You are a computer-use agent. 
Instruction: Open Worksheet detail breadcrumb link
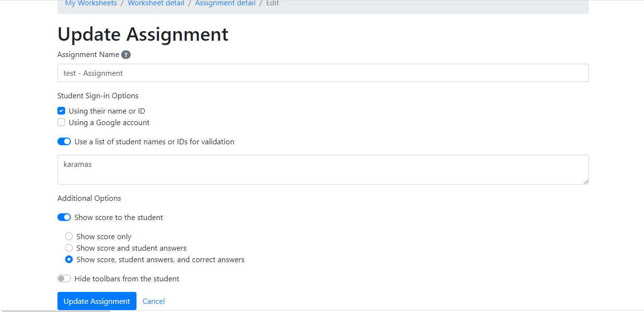[x=156, y=3]
